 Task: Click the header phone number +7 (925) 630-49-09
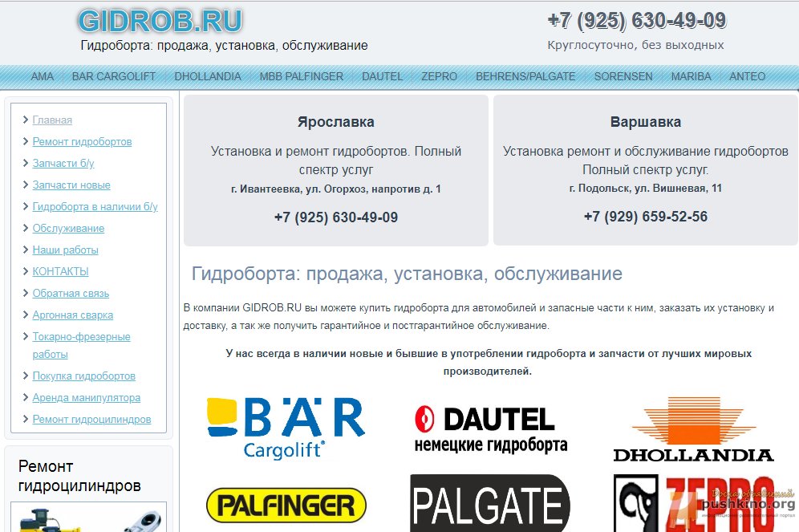(636, 20)
